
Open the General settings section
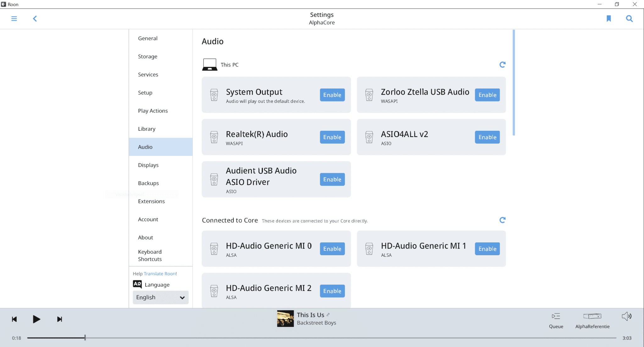[161, 38]
